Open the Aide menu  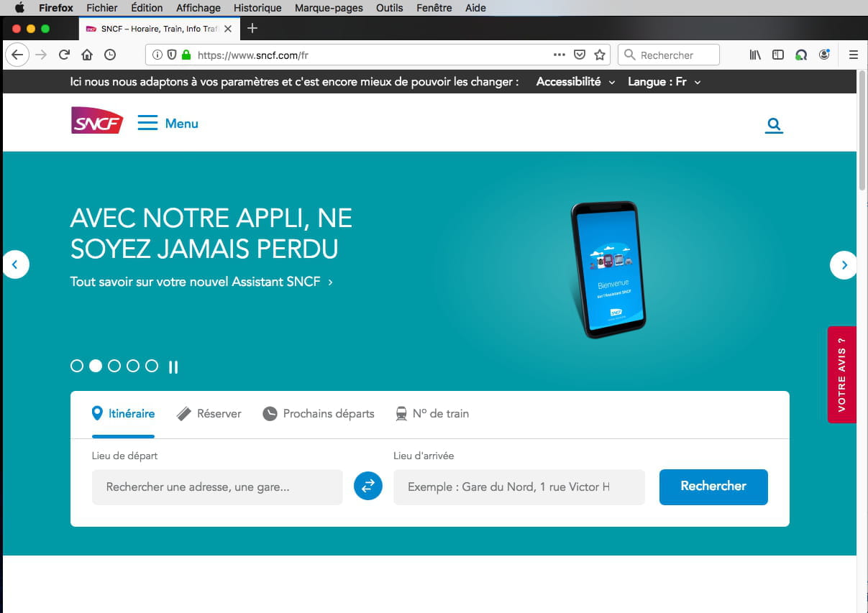pyautogui.click(x=475, y=8)
